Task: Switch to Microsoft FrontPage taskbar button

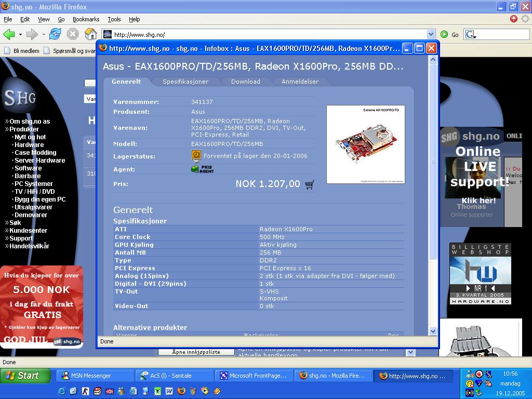Action: (x=255, y=376)
